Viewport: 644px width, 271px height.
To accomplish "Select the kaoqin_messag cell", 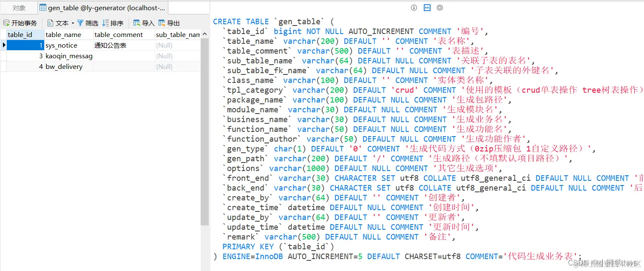I will pyautogui.click(x=69, y=56).
